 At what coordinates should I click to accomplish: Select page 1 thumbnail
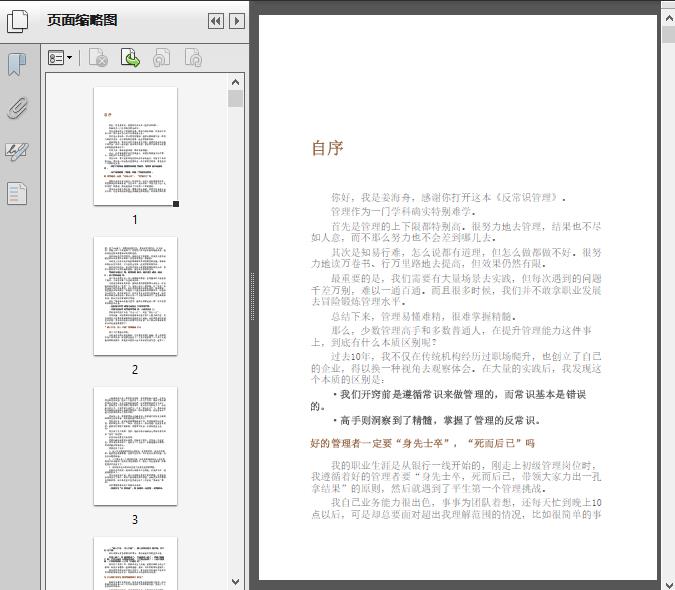tap(135, 146)
